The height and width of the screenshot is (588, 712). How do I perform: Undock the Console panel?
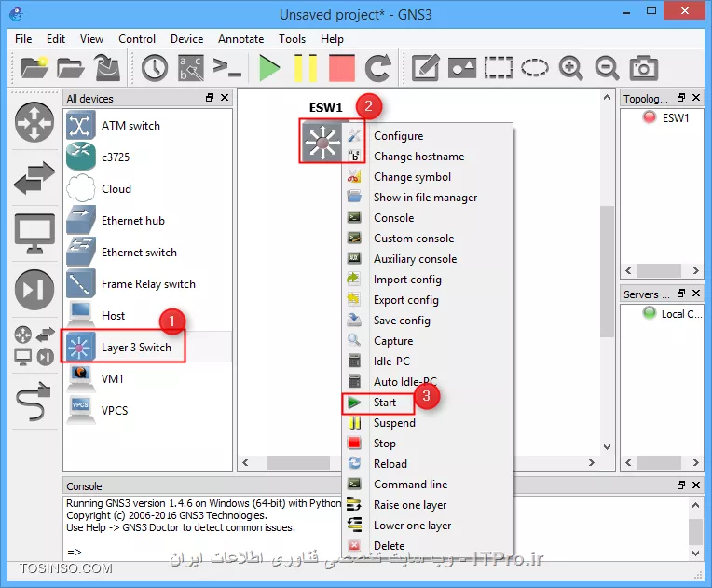pos(681,485)
